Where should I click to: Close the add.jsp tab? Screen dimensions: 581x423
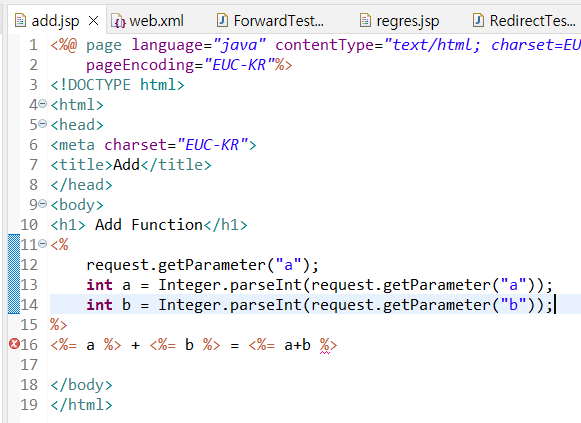pos(94,21)
